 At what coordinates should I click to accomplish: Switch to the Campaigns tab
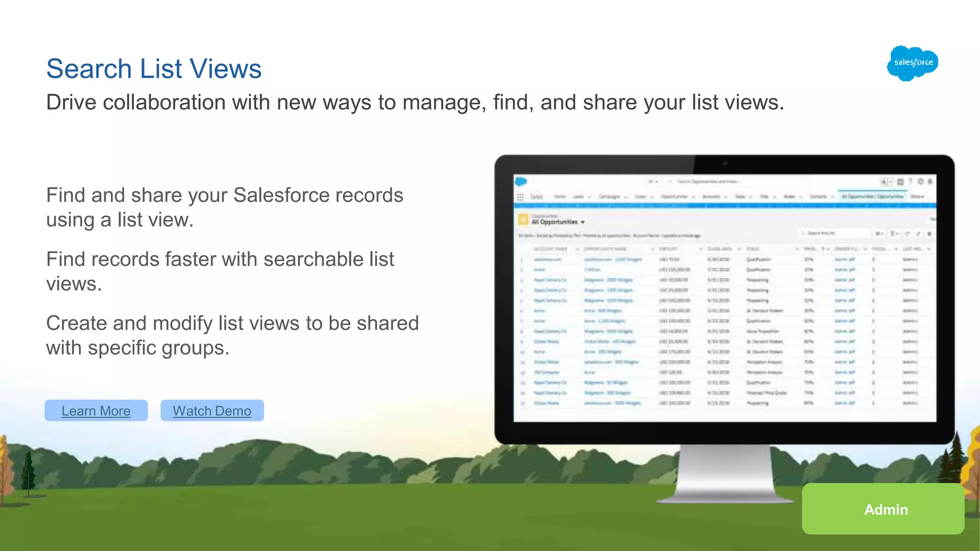609,197
